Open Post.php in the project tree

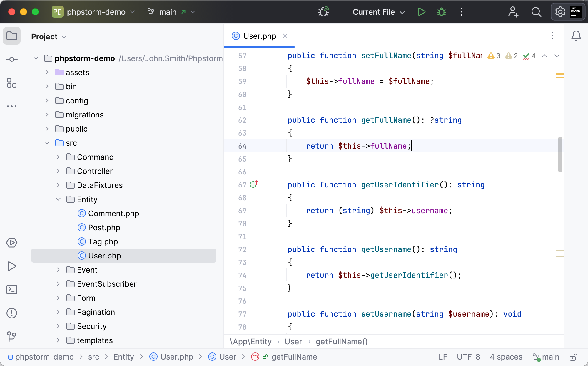point(104,228)
